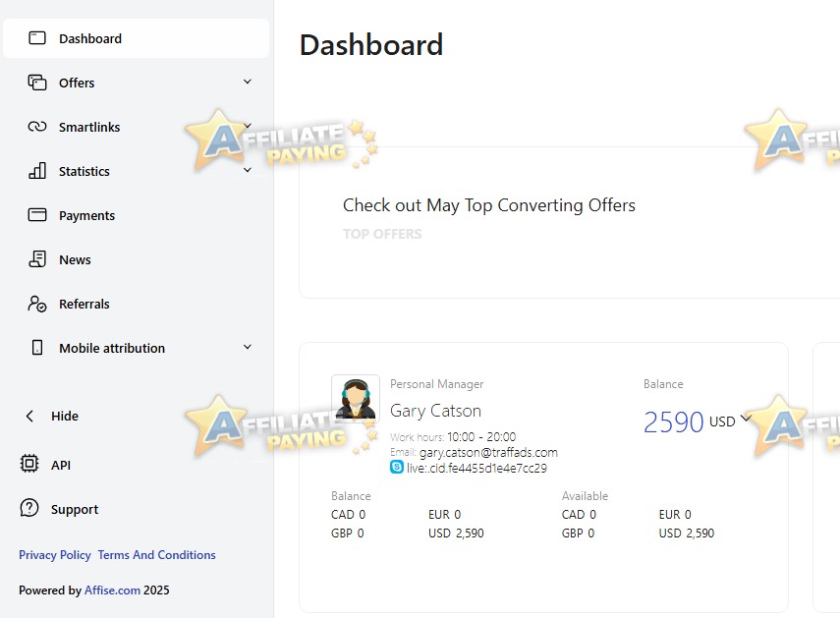Screen dimensions: 840x618
Task: Click the Dashboard page heading
Action: pos(371,44)
